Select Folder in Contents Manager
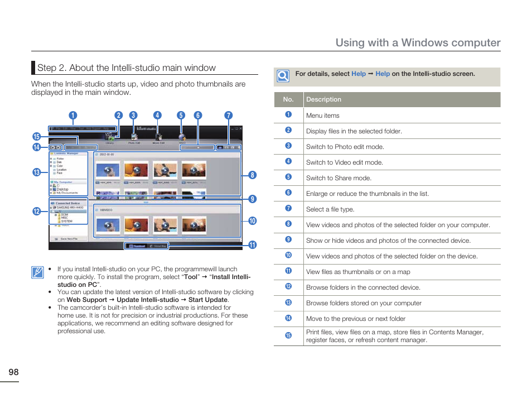The image size is (532, 408). [x=60, y=159]
